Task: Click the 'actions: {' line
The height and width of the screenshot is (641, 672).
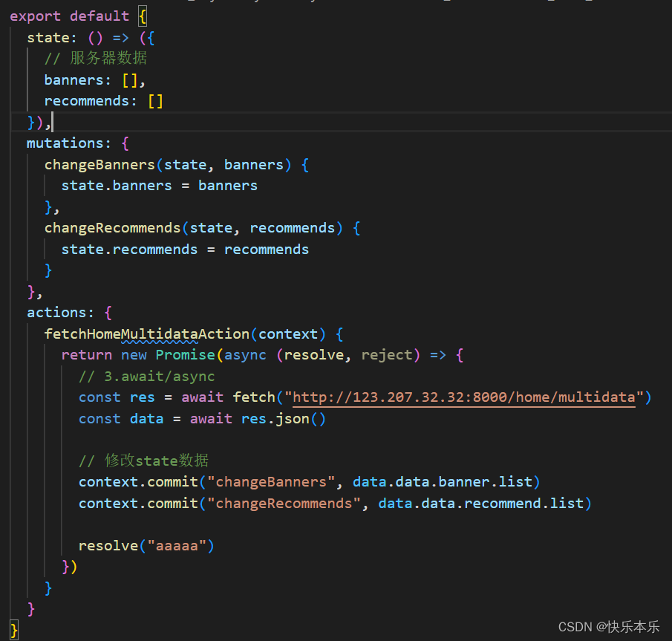Action: [x=70, y=313]
